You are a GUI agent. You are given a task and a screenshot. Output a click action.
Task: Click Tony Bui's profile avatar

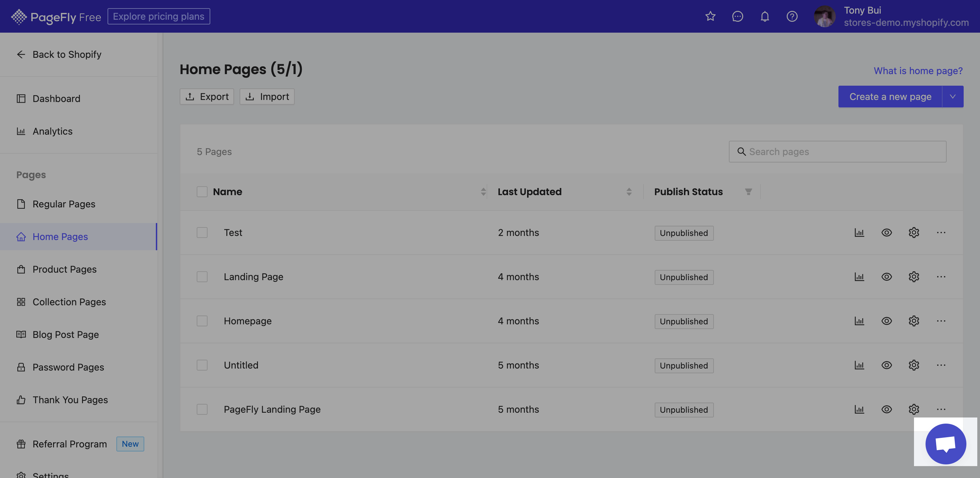click(x=824, y=16)
